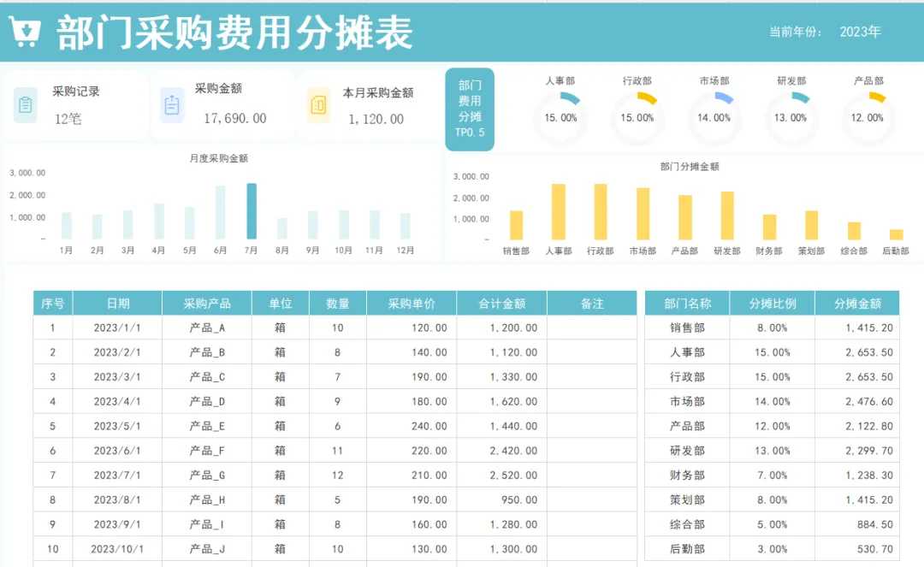
Task: Select the 采购产品 column header
Action: click(x=207, y=304)
